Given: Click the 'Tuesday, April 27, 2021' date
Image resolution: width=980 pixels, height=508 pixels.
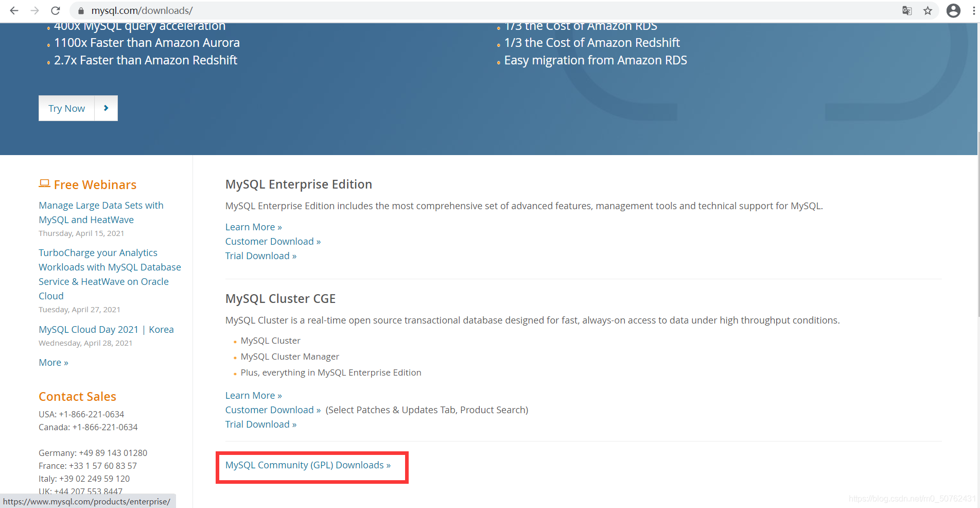Looking at the screenshot, I should tap(79, 310).
